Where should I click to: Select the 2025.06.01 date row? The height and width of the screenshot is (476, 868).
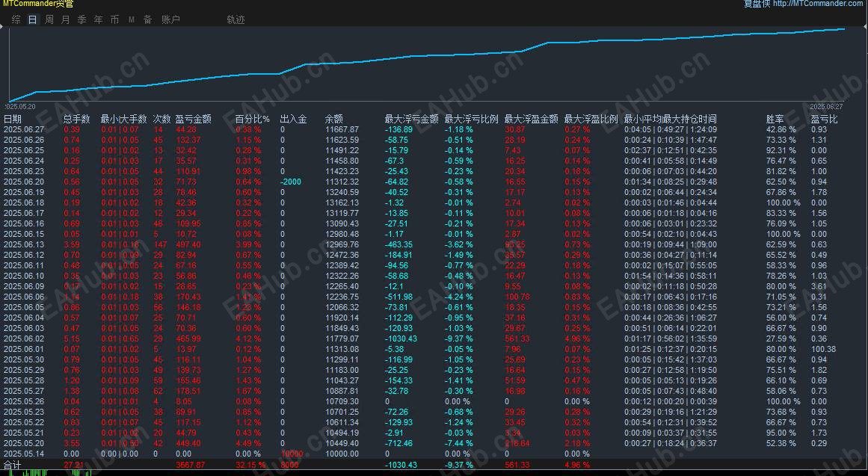tap(24, 349)
